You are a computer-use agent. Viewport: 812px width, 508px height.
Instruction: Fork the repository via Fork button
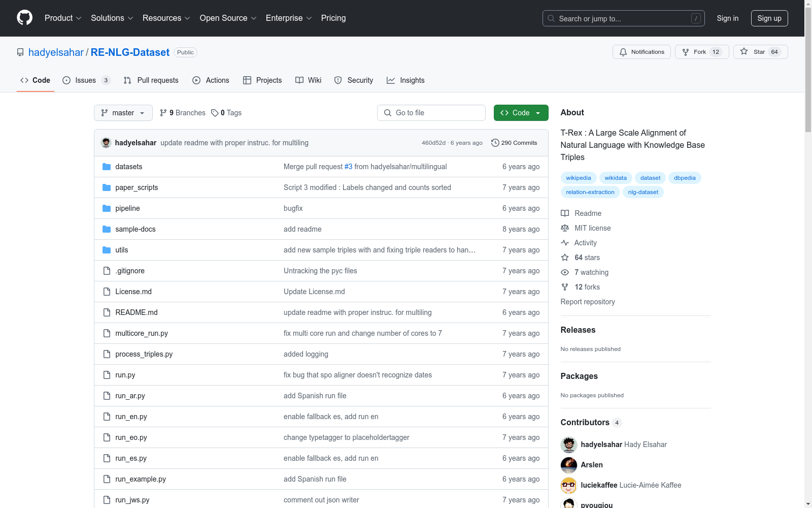click(702, 52)
